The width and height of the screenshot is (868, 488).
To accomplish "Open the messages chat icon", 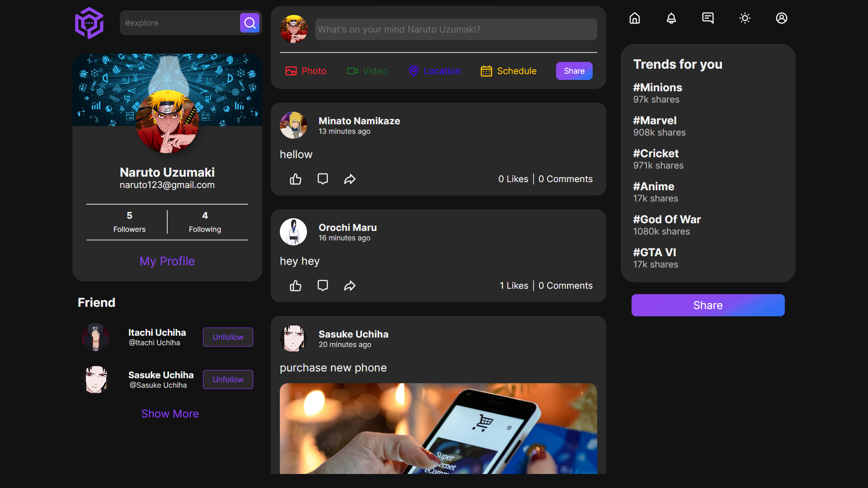I will pos(708,18).
